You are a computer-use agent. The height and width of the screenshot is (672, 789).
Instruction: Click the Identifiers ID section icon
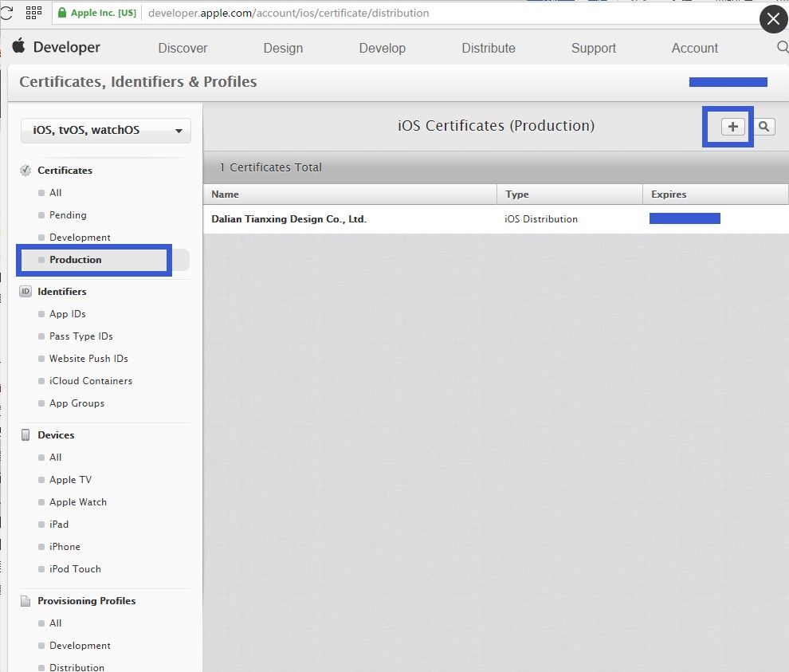[26, 292]
